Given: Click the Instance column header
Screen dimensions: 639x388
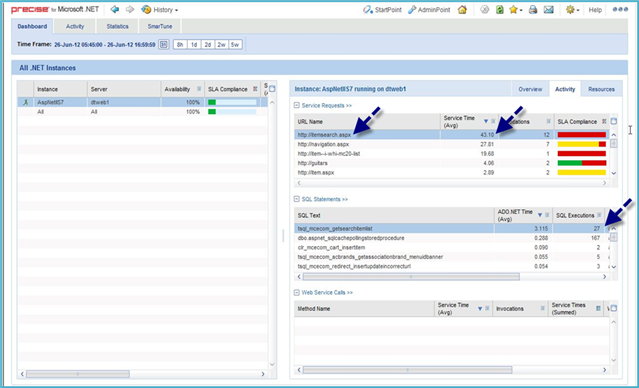Looking at the screenshot, I should tap(61, 89).
